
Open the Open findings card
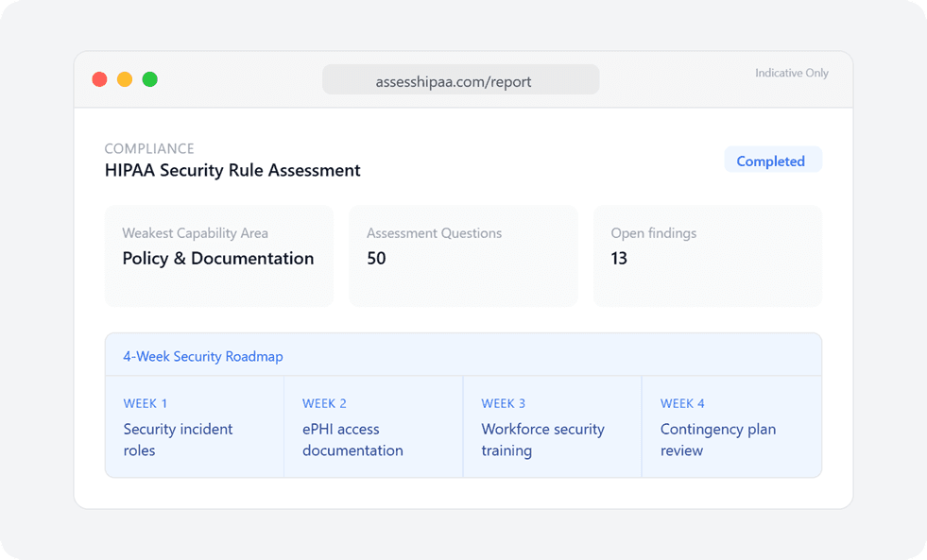(x=708, y=256)
